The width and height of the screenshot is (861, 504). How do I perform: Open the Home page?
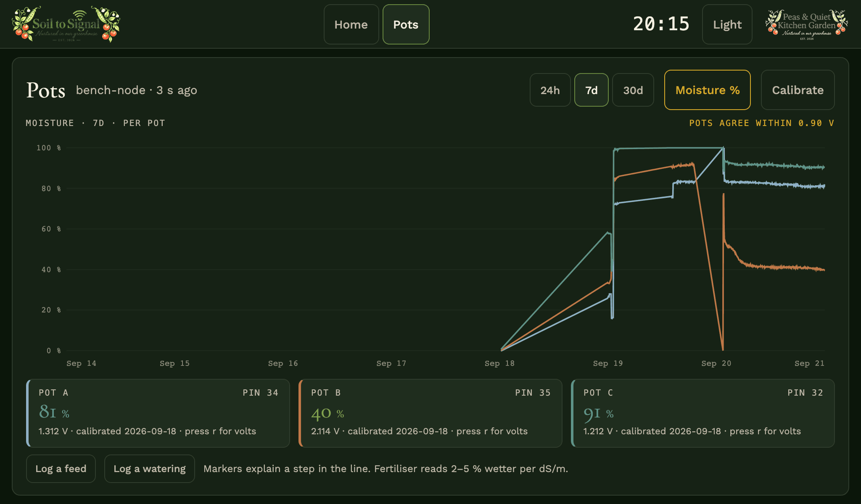pyautogui.click(x=351, y=24)
